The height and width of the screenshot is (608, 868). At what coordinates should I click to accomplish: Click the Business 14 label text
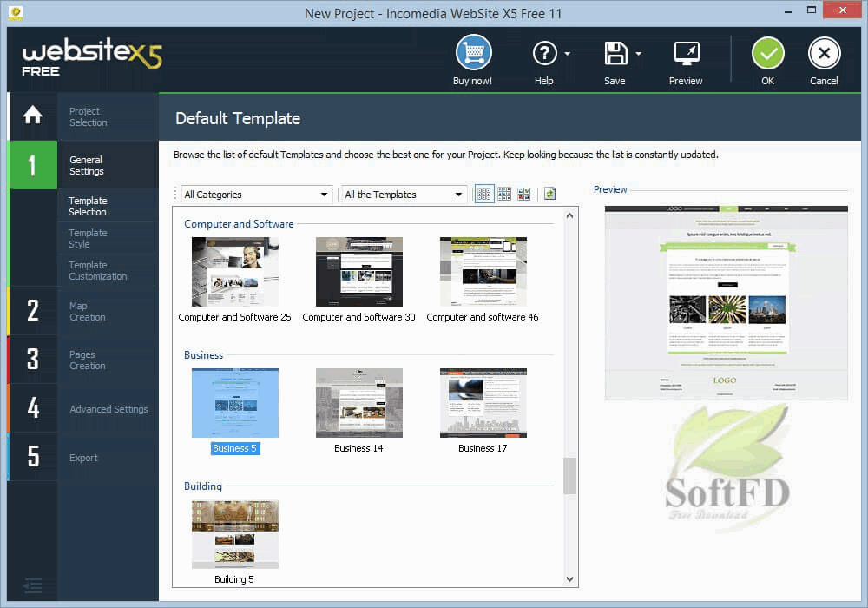coord(358,448)
